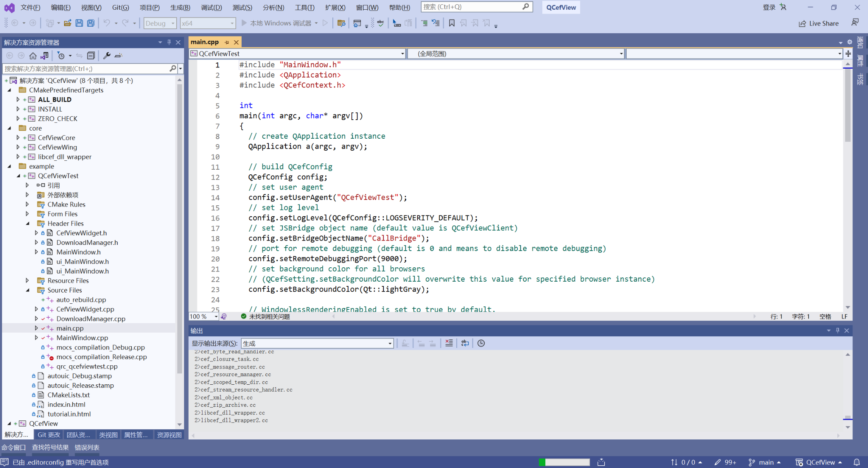This screenshot has height=468, width=868.
Task: Open the 调试(D) debug menu
Action: [211, 7]
